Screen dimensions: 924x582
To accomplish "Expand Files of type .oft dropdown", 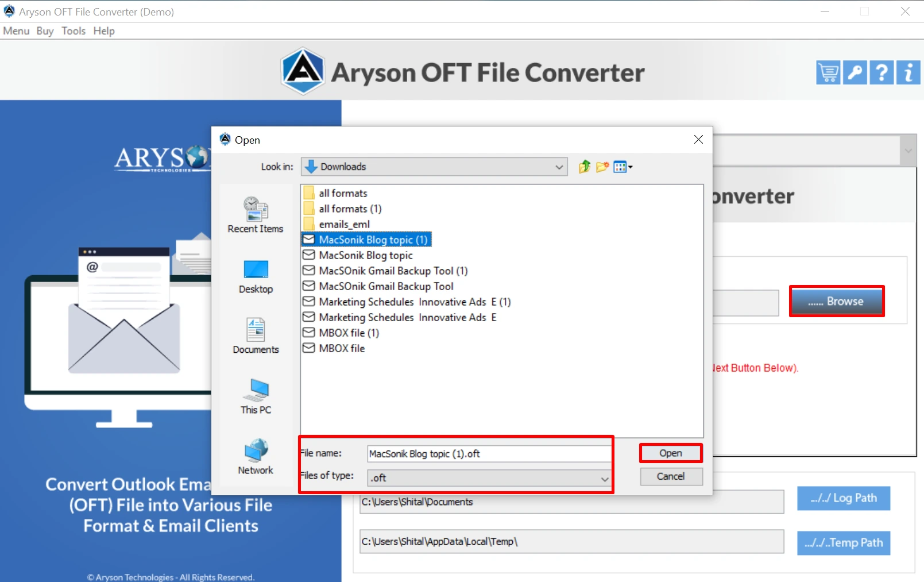I will (x=604, y=478).
